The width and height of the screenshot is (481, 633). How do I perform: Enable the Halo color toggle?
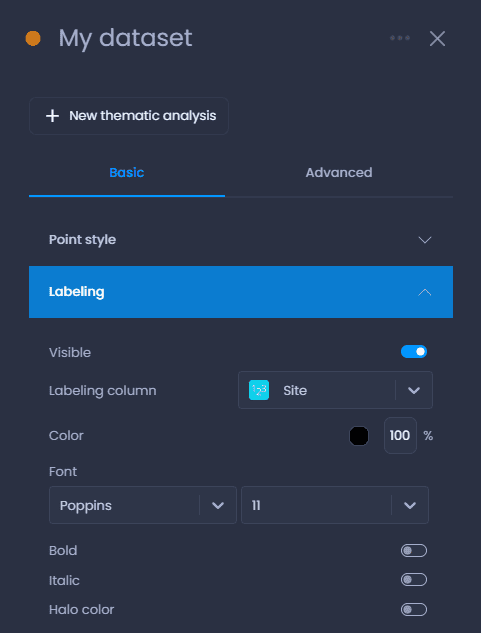(414, 610)
